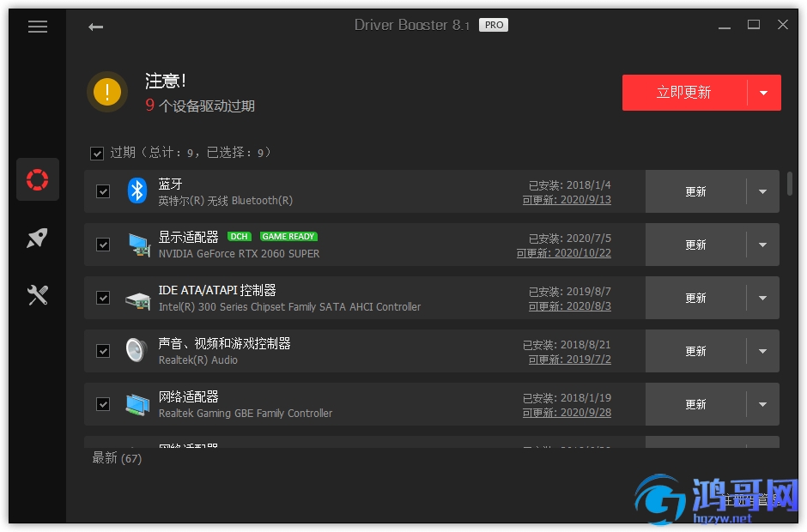The height and width of the screenshot is (532, 807).
Task: Click the Realtek(R) Audio text
Action: (198, 360)
